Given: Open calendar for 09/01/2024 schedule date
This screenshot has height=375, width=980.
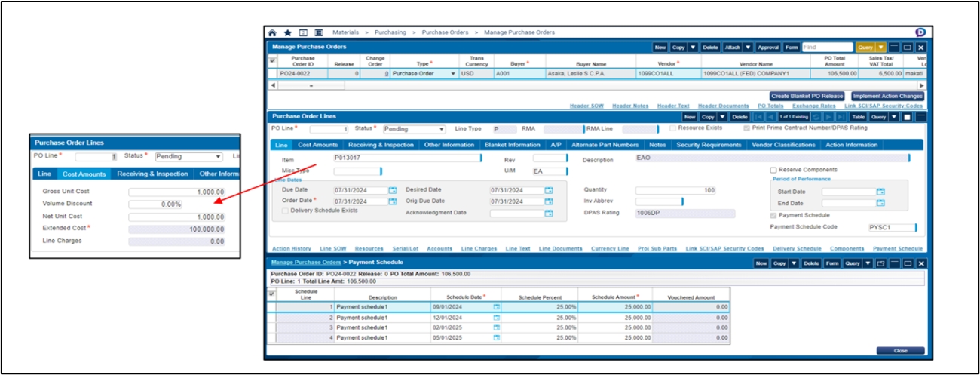Looking at the screenshot, I should coord(496,307).
